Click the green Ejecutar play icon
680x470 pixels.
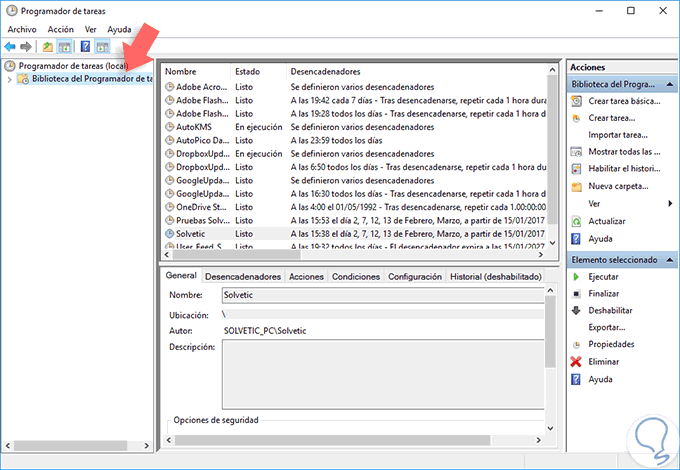[576, 277]
